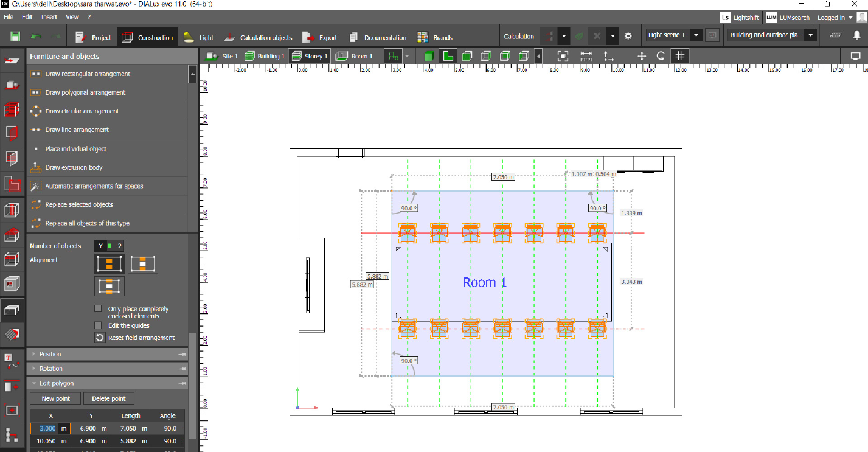Enable Only place completely enclosed elements
The width and height of the screenshot is (868, 452).
99,308
